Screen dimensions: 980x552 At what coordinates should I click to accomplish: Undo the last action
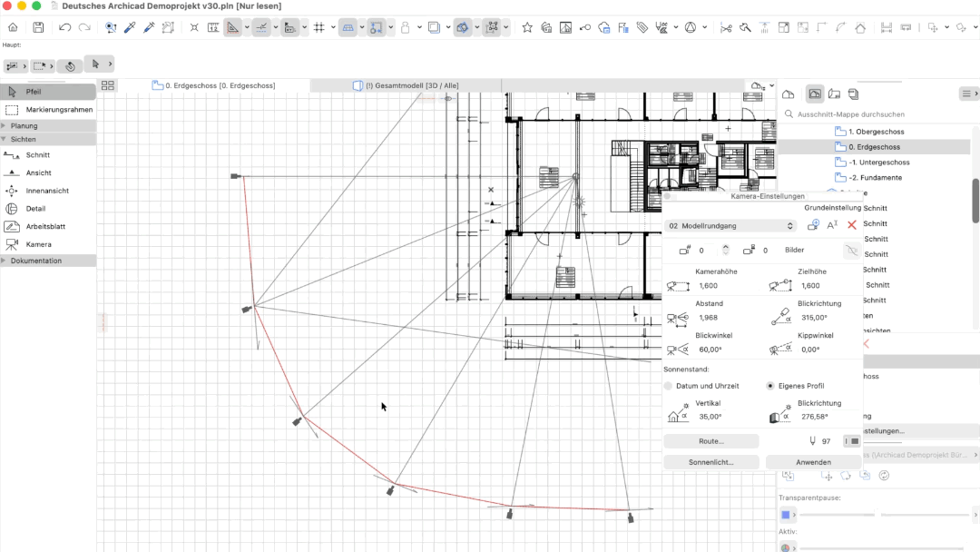pyautogui.click(x=64, y=27)
